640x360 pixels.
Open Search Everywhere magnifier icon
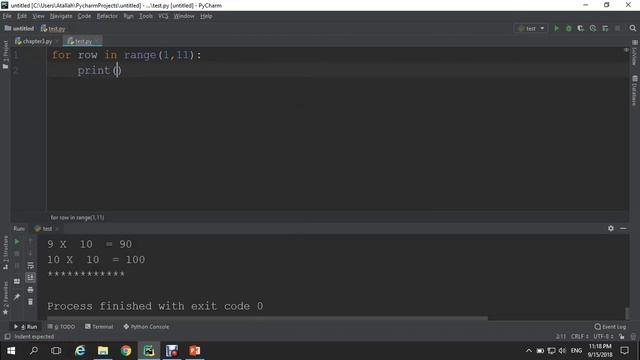tap(633, 28)
